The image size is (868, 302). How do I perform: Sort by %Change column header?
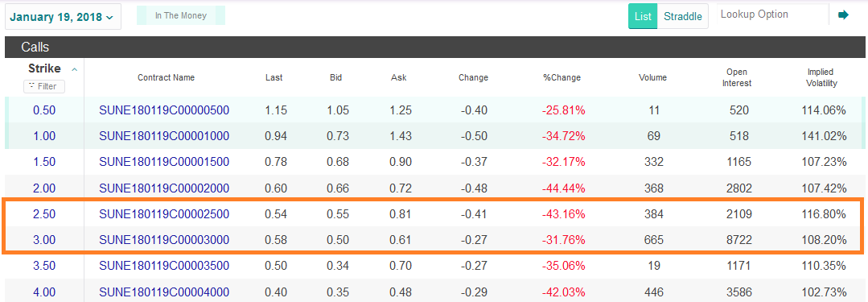tap(562, 77)
